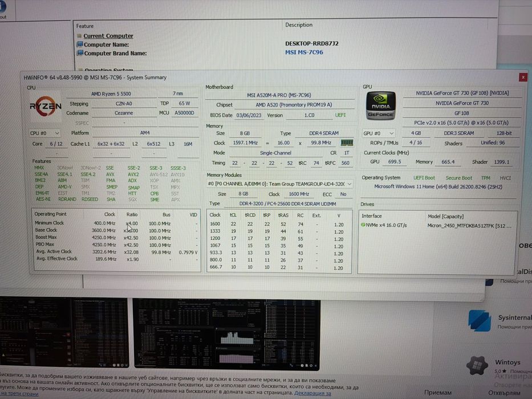Click the memory clock 1597.1 MHz value
Image resolution: width=532 pixels, height=399 pixels.
point(245,143)
